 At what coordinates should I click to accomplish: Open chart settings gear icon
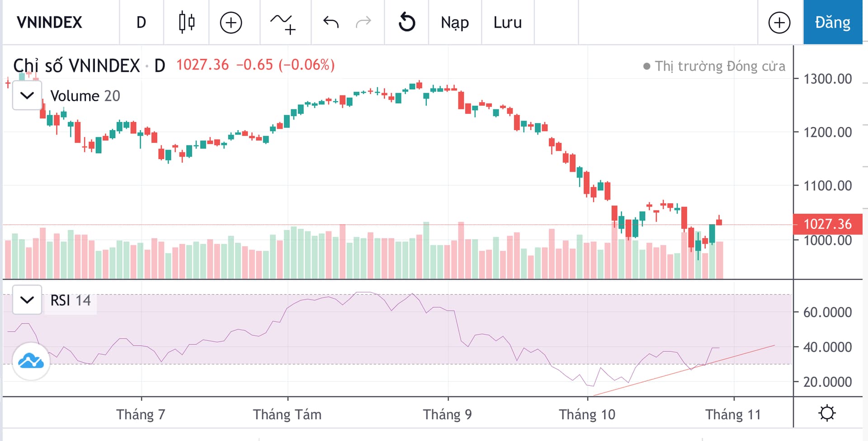(827, 413)
